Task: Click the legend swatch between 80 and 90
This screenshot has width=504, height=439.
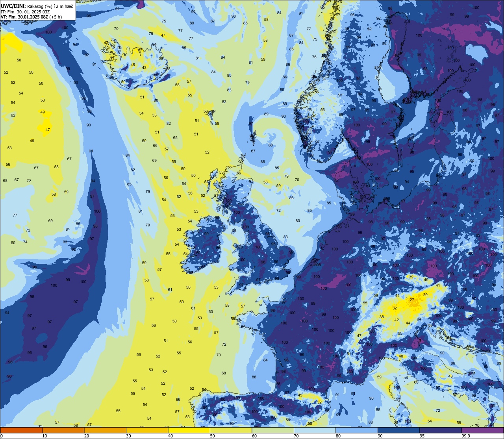Action: click(357, 430)
